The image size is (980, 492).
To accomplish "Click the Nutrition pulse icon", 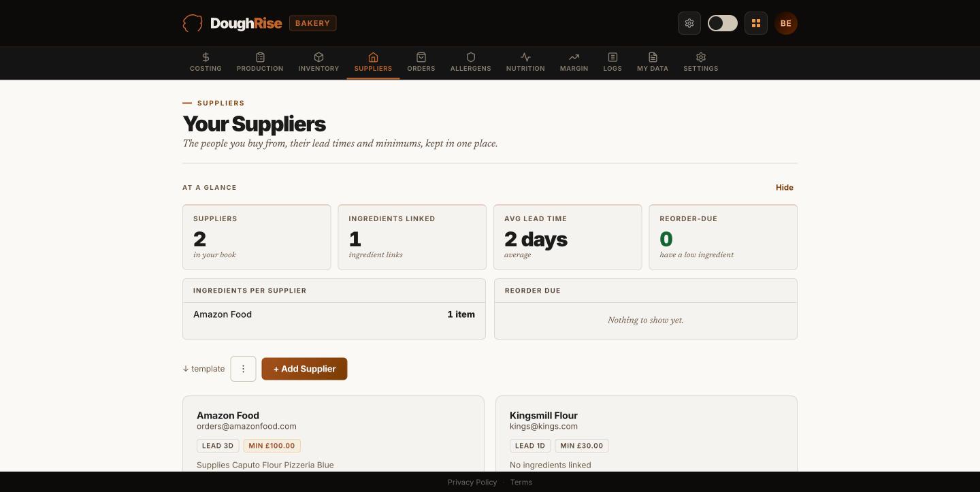I will pyautogui.click(x=525, y=57).
